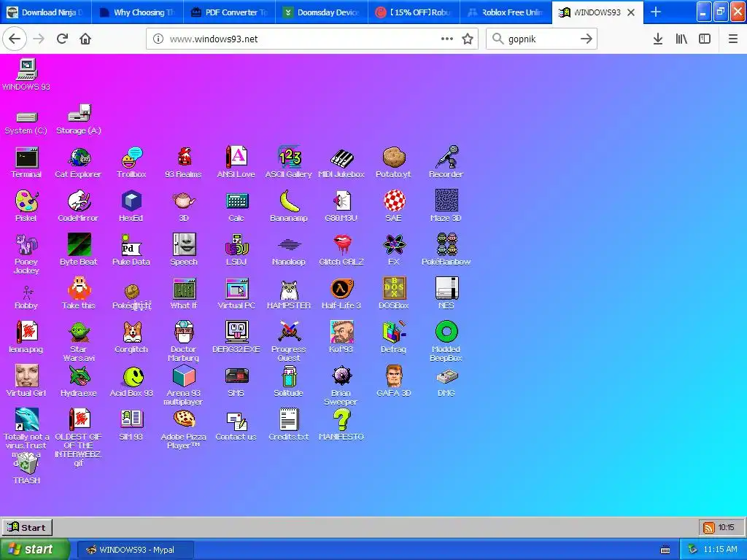
Task: Switch to Doomsday Device browser tab
Action: (x=322, y=12)
